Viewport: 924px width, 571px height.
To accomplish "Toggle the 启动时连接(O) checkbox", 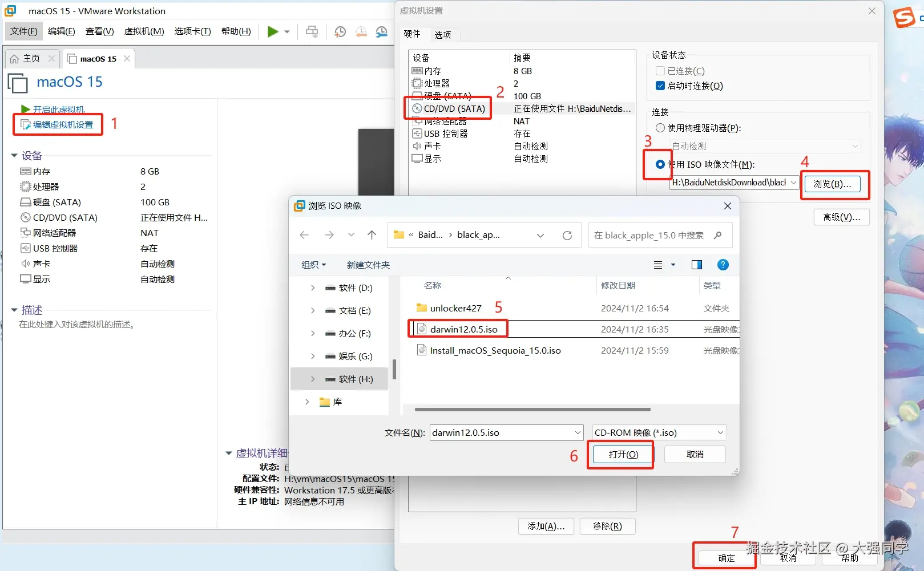I will click(660, 86).
